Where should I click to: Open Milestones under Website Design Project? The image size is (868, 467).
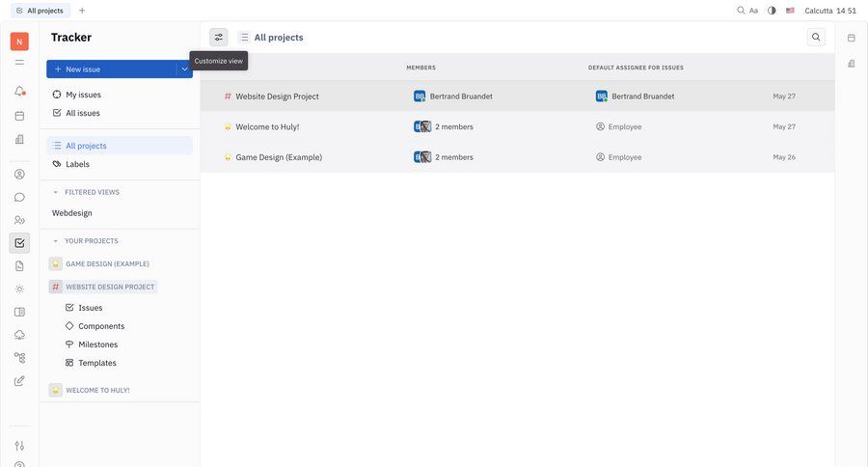click(97, 344)
